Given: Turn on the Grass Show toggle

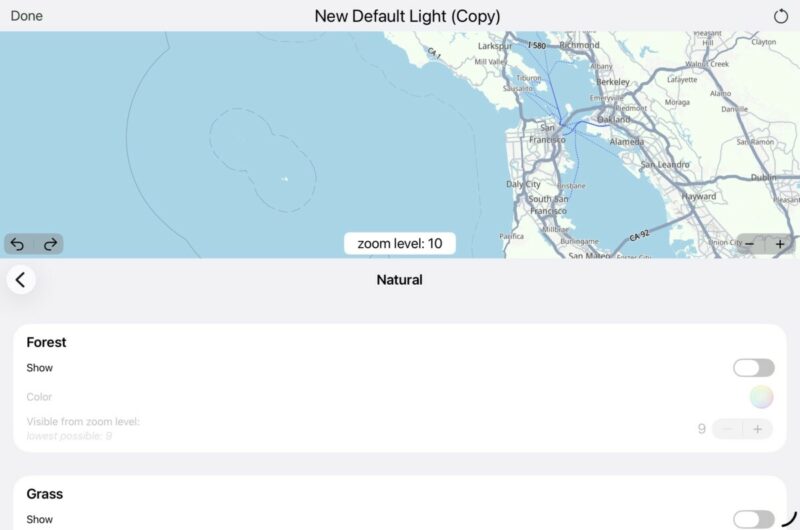Looking at the screenshot, I should [753, 519].
